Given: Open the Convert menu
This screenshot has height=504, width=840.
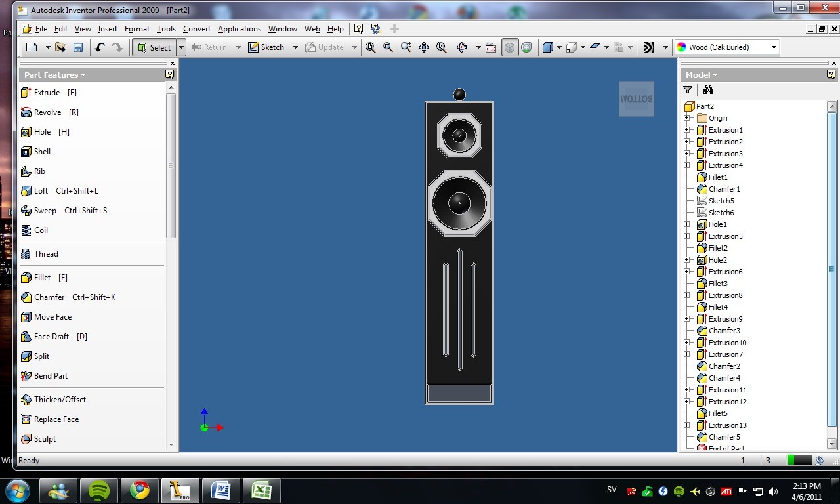Looking at the screenshot, I should (197, 29).
